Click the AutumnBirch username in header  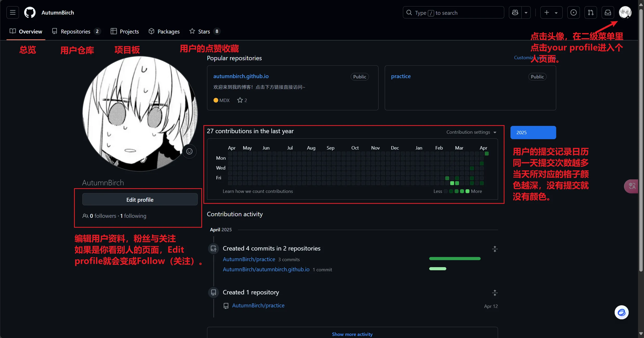coord(58,12)
